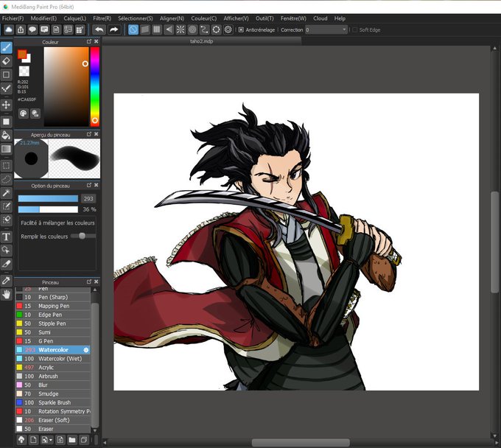501x448 pixels.
Task: Toggle the ellipse snap guide
Action: coord(216,29)
